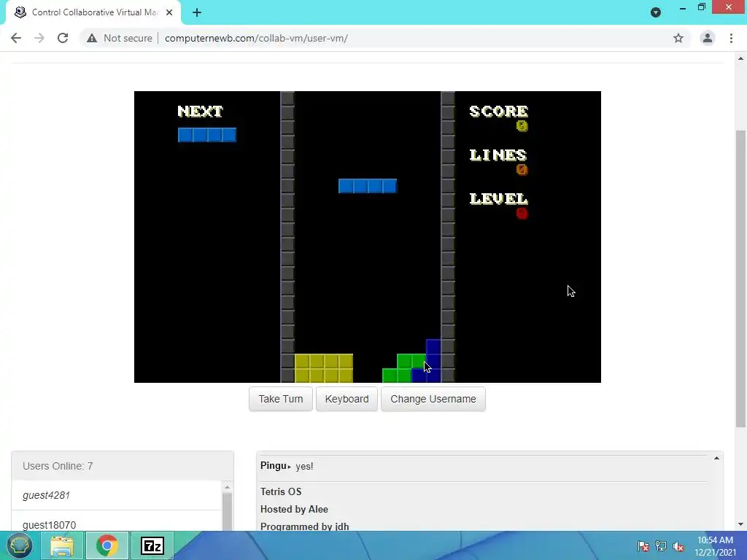Viewport: 747px width, 560px height.
Task: Click the Action Center flag tray icon
Action: click(x=643, y=545)
